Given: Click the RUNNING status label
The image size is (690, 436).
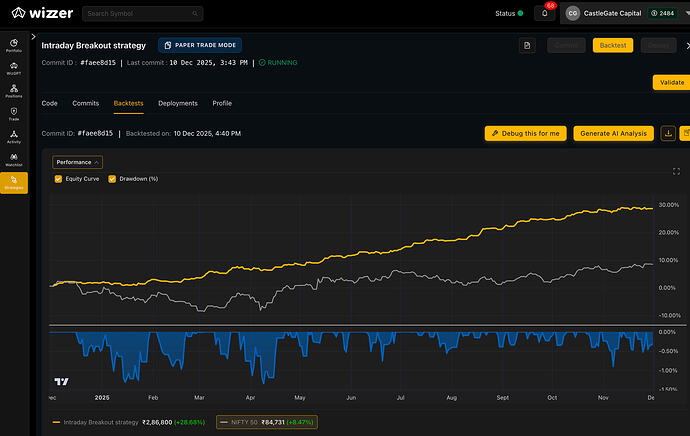Looking at the screenshot, I should (278, 62).
